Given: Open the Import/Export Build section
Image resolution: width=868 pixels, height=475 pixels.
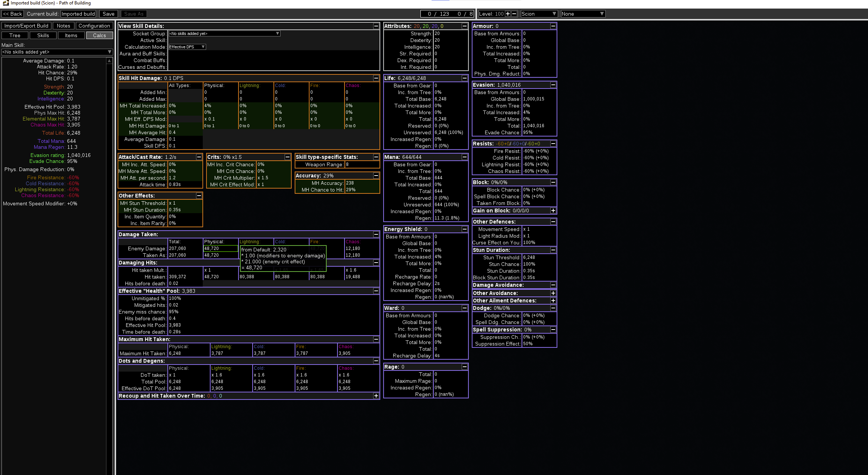Looking at the screenshot, I should point(26,26).
